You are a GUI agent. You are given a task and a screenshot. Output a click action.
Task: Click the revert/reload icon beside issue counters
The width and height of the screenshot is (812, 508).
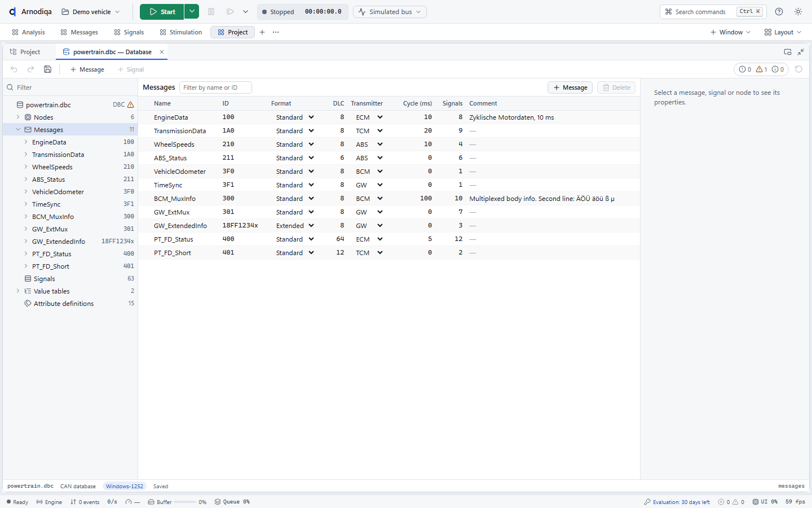coord(798,69)
